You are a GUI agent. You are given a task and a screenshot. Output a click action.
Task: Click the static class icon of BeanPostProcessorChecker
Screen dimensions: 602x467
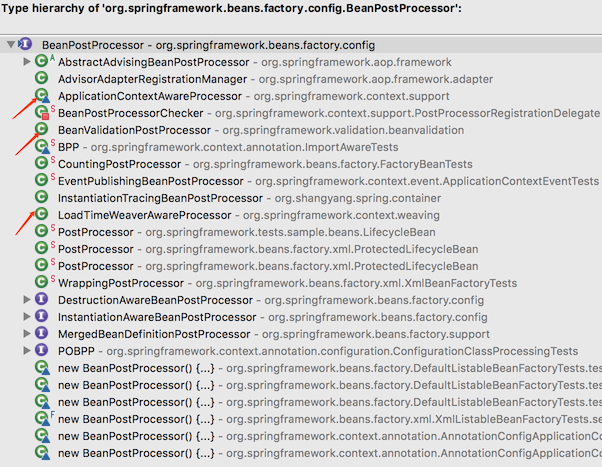(42, 113)
